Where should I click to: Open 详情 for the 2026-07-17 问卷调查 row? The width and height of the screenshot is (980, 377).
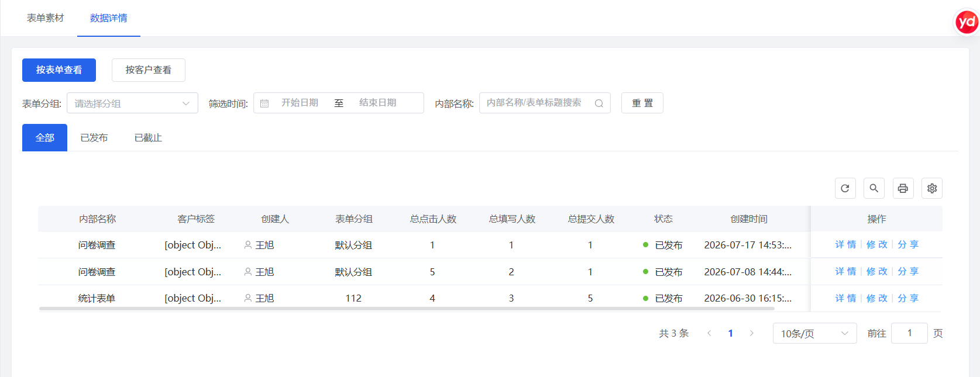[x=845, y=244]
